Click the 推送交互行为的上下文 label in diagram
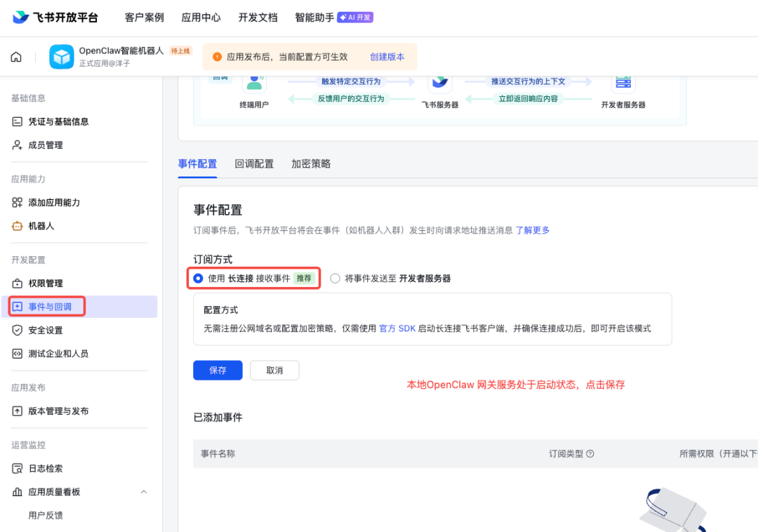This screenshot has height=532, width=758. point(528,81)
